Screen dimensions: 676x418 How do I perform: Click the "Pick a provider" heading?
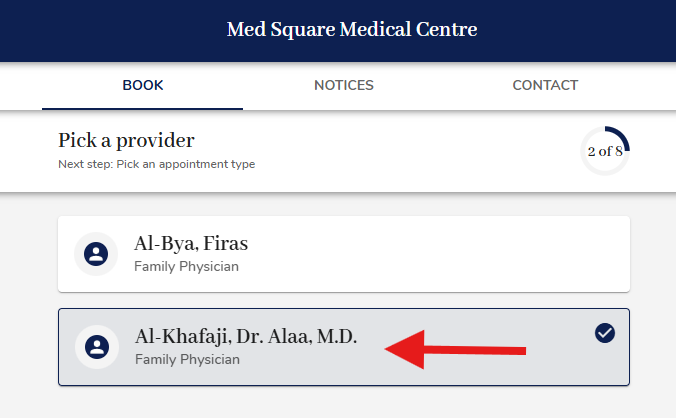click(126, 140)
